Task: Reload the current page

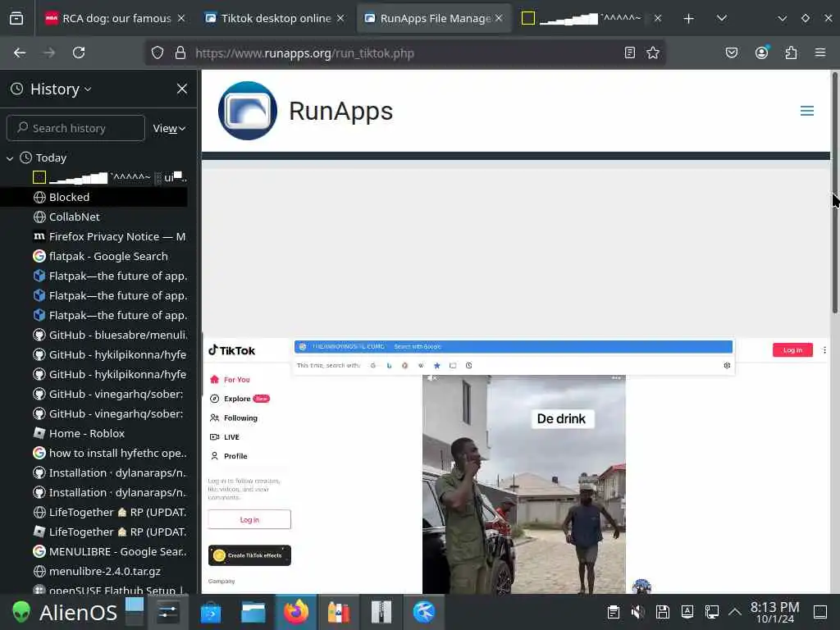Action: [79, 52]
